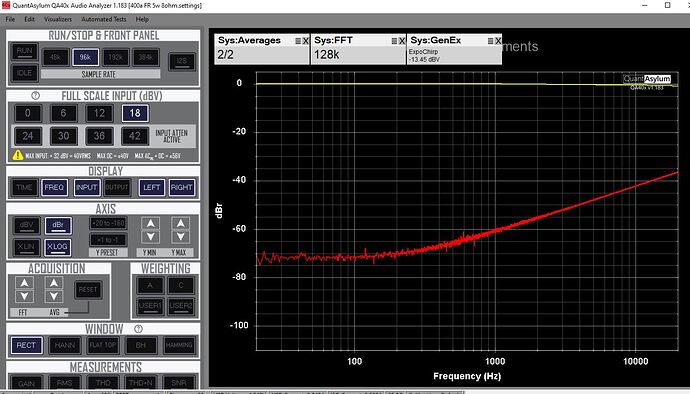Select the HANN window function
This screenshot has height=394, width=690.
(65, 345)
